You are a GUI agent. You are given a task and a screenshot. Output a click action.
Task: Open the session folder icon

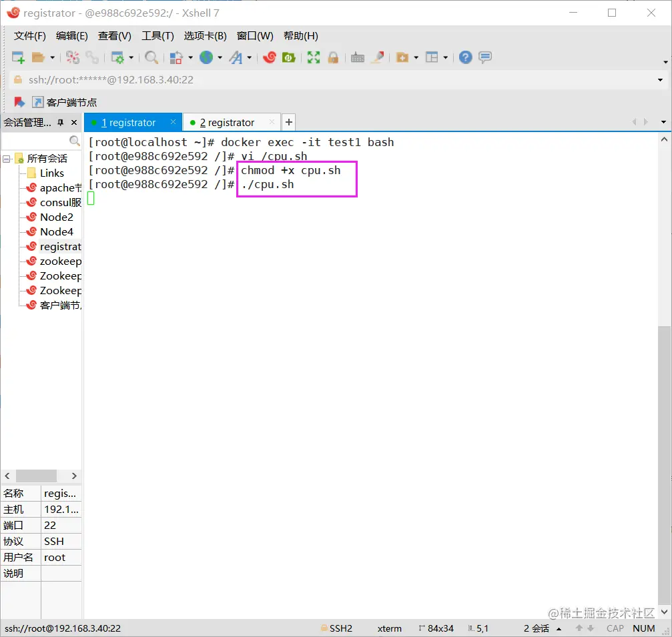[38, 57]
